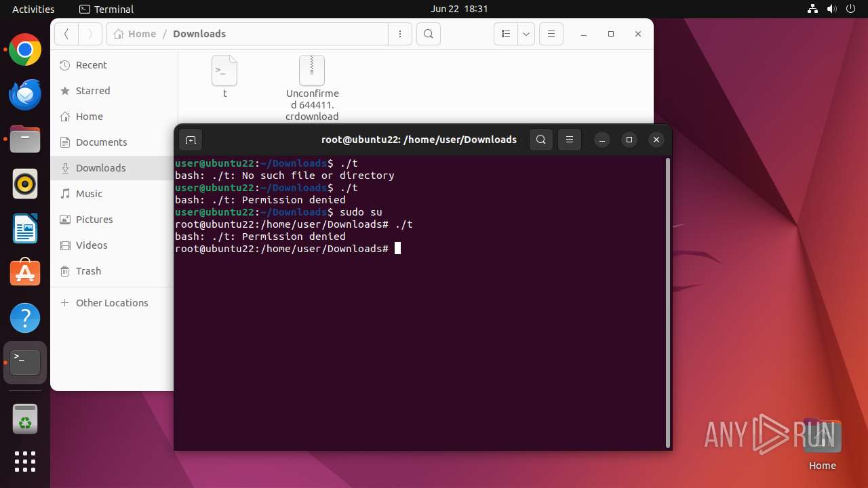Viewport: 868px width, 488px height.
Task: Show the applications grid
Action: tap(25, 462)
